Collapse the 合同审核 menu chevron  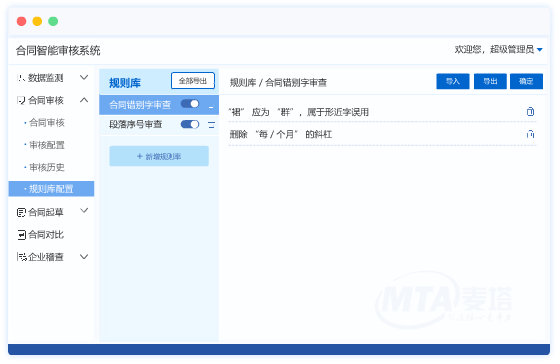[84, 100]
